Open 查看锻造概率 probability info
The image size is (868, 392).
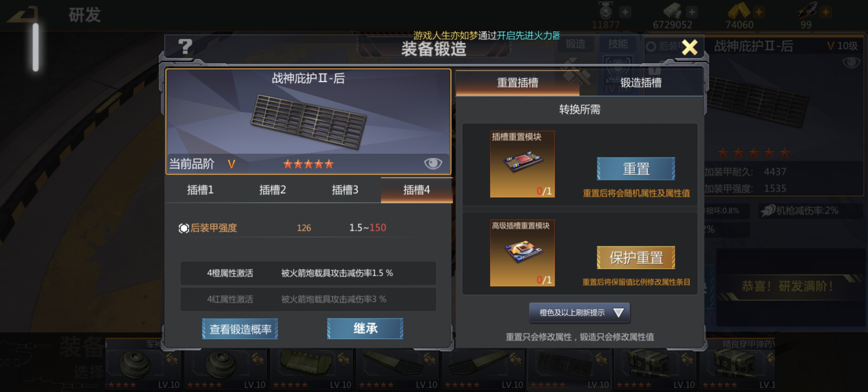pos(240,329)
